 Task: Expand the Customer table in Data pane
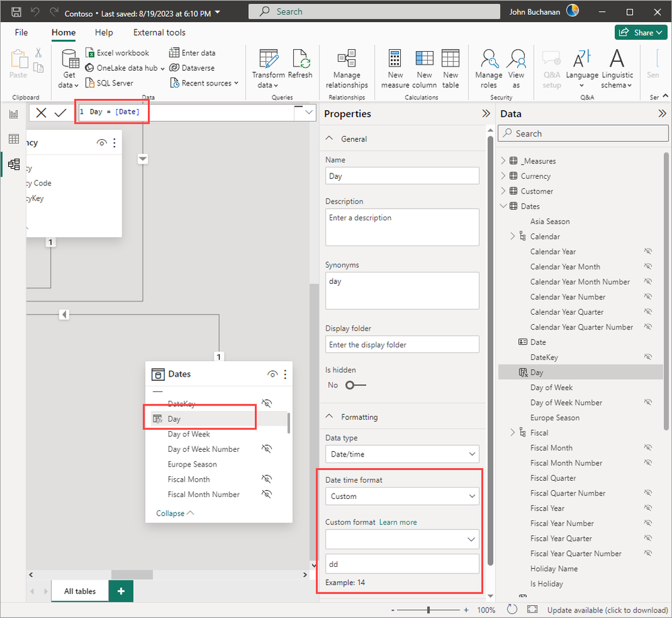[x=503, y=191]
